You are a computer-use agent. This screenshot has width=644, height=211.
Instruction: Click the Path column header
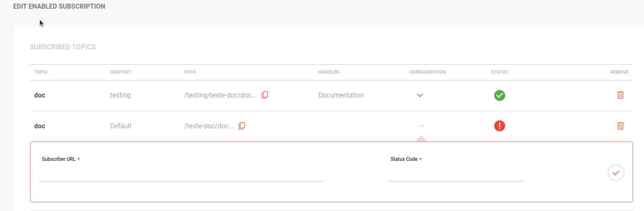coord(190,72)
